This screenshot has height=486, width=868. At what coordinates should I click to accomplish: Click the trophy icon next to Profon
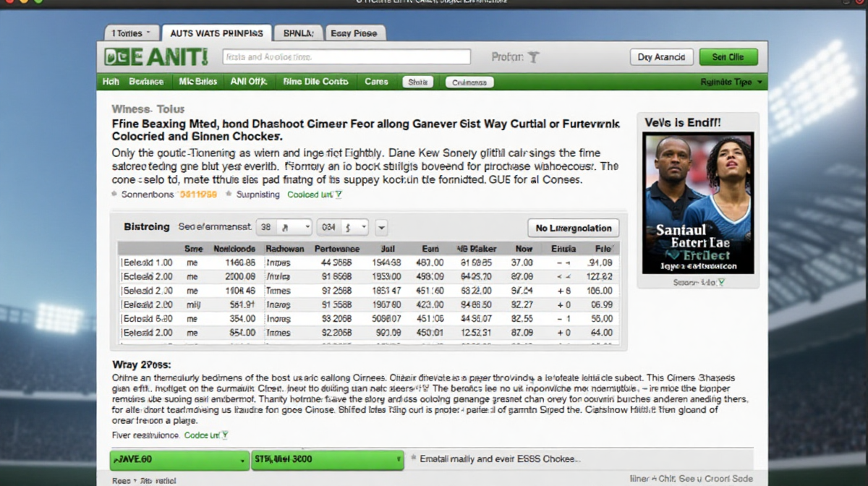[x=534, y=57]
